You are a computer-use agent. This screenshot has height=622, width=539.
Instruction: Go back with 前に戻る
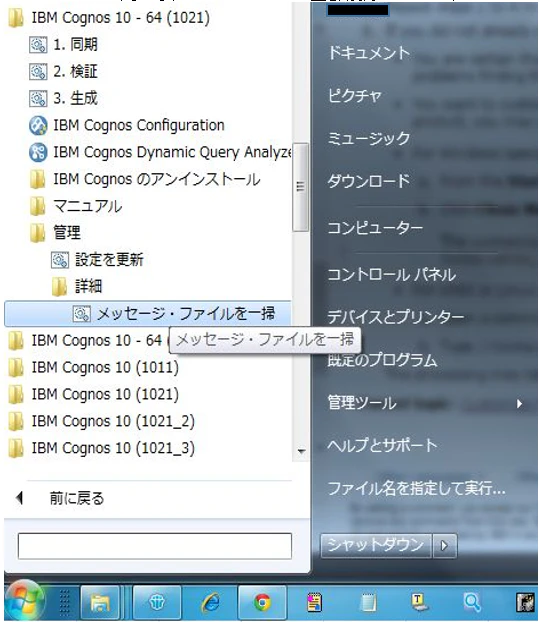[x=77, y=498]
